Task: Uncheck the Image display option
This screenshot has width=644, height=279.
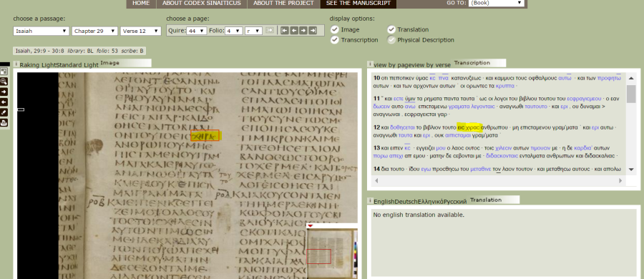Action: (x=335, y=29)
